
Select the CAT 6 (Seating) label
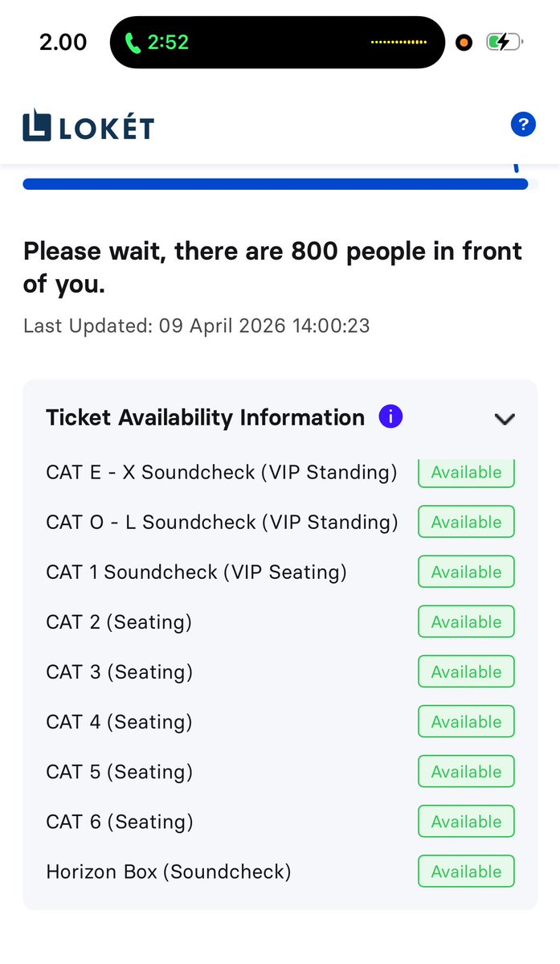[x=119, y=822]
